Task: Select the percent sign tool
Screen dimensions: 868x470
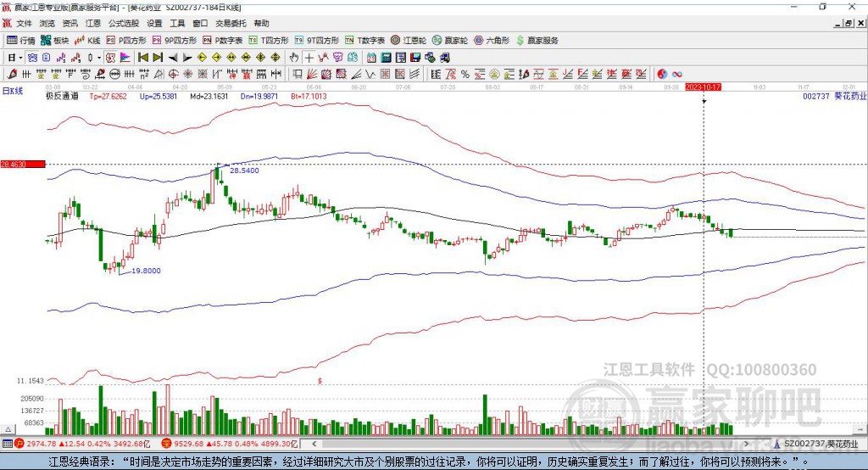Action: pyautogui.click(x=465, y=74)
